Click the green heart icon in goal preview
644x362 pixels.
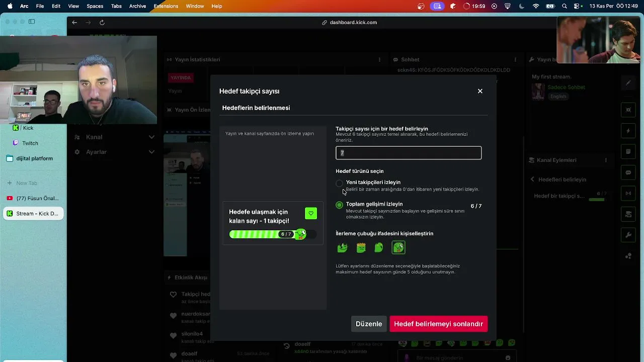click(x=311, y=213)
